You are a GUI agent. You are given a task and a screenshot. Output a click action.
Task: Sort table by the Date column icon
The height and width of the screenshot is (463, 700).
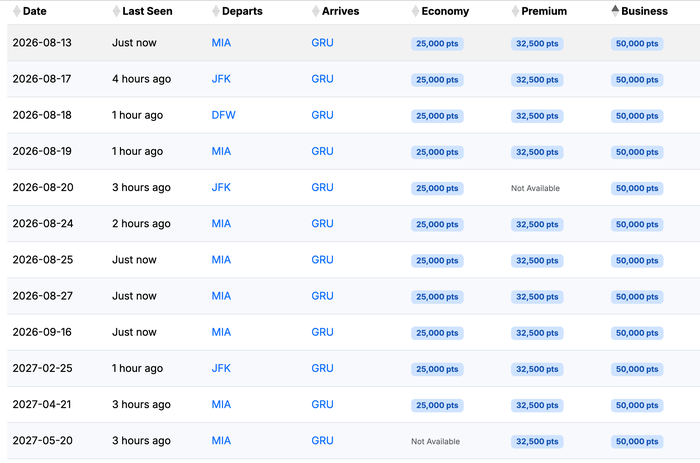pos(17,11)
